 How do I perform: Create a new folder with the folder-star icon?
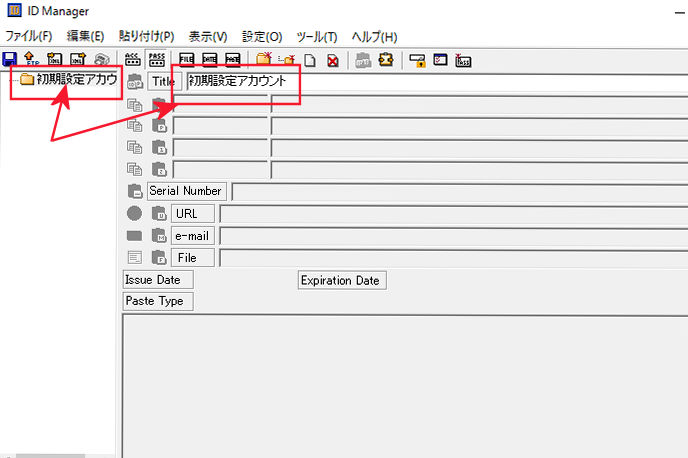click(x=264, y=59)
